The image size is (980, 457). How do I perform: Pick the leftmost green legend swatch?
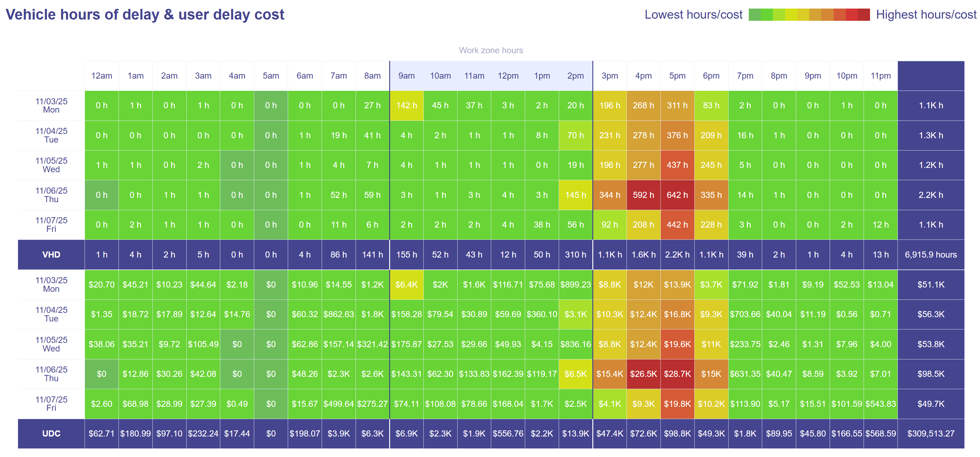pos(755,14)
